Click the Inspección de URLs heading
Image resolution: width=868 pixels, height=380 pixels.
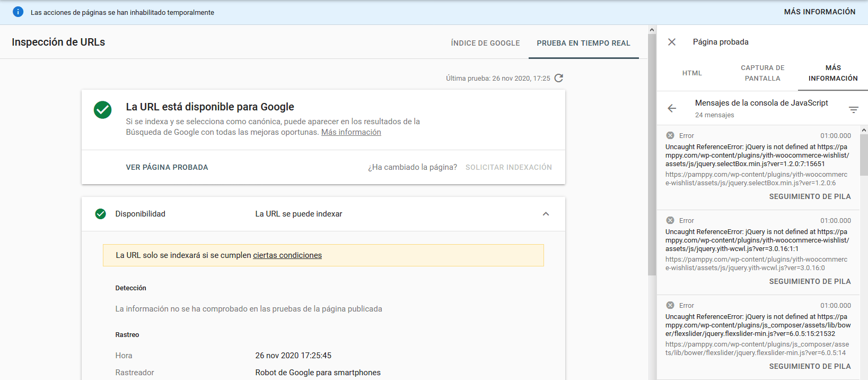coord(58,42)
